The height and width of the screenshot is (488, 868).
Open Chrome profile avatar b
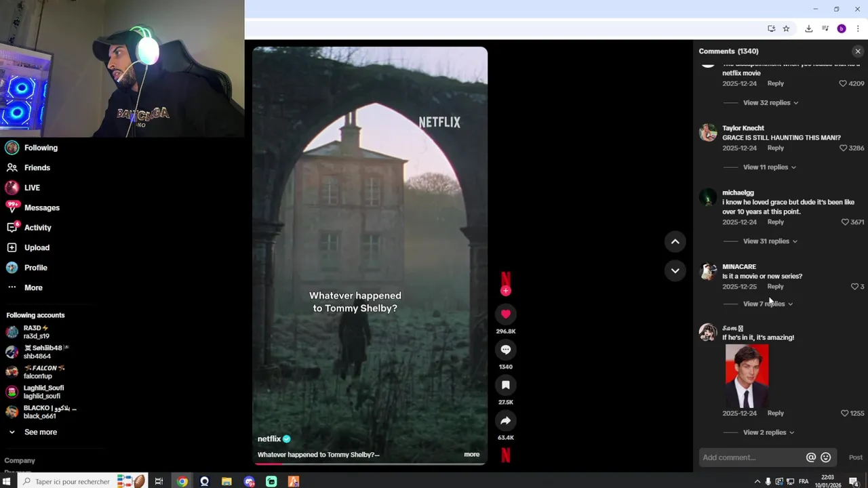tap(841, 28)
